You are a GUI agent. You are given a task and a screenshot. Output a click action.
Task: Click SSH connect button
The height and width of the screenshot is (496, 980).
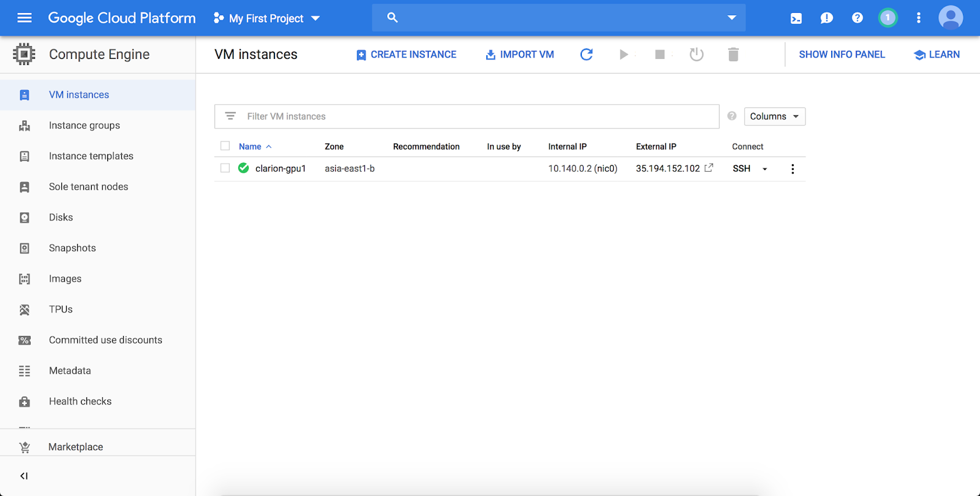click(x=741, y=169)
